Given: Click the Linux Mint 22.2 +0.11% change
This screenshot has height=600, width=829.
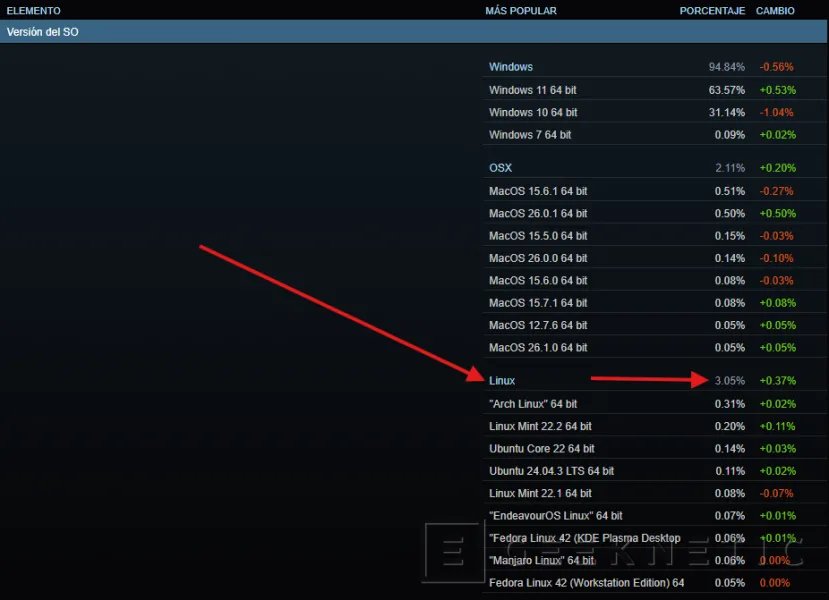Looking at the screenshot, I should click(x=777, y=426).
